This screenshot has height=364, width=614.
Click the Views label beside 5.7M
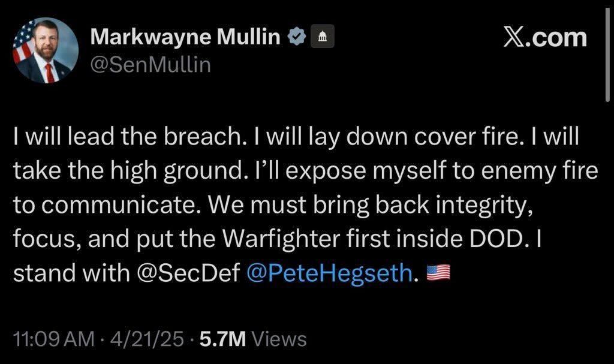click(x=279, y=339)
